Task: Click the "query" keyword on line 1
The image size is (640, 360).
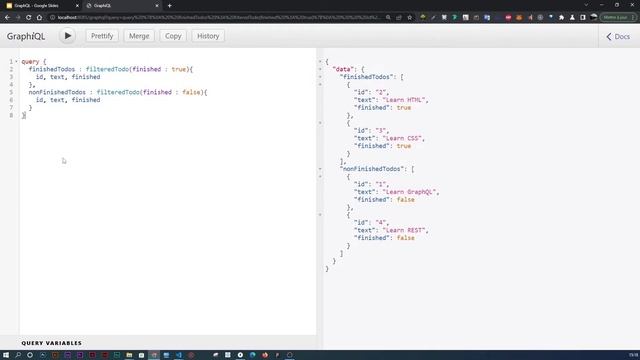Action: click(30, 62)
